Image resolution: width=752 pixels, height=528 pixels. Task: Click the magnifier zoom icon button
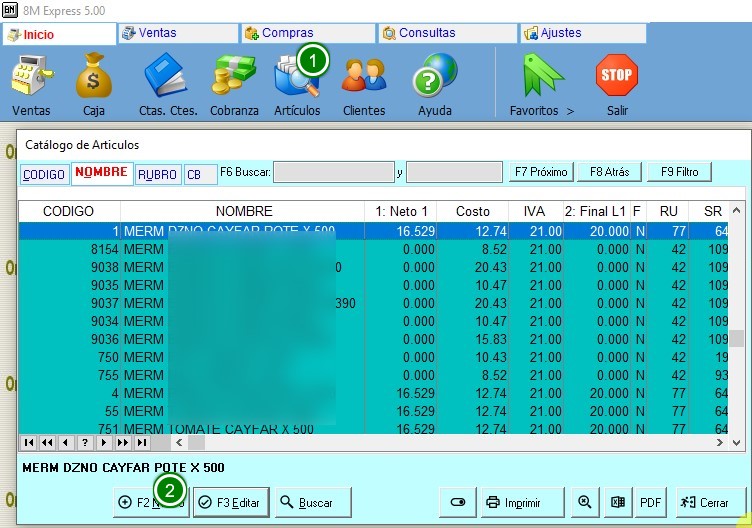click(x=584, y=502)
